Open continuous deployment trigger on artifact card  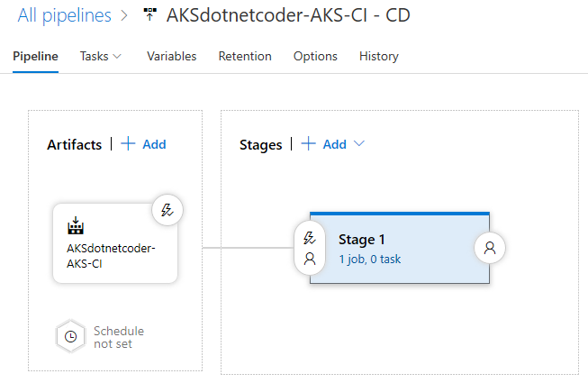167,210
